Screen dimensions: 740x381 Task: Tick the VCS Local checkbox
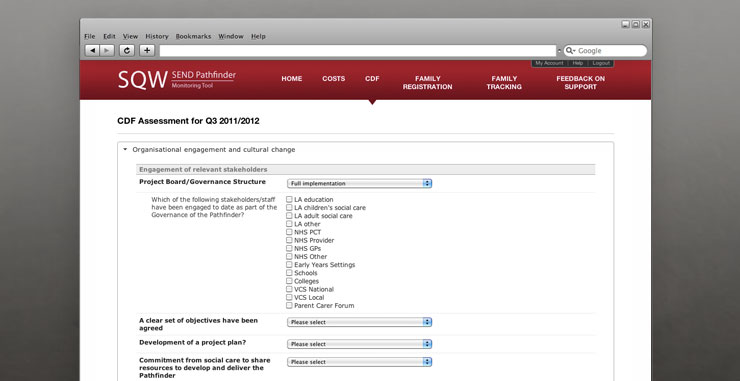[x=289, y=297]
